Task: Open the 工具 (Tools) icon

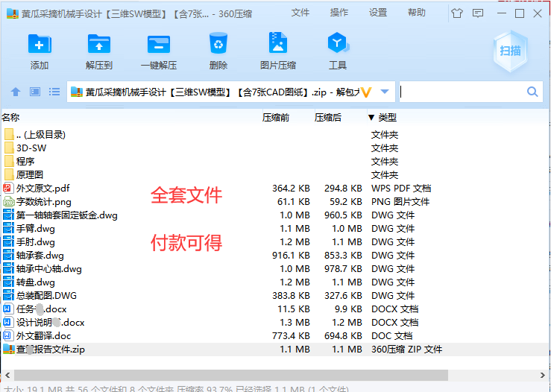Action: point(338,43)
